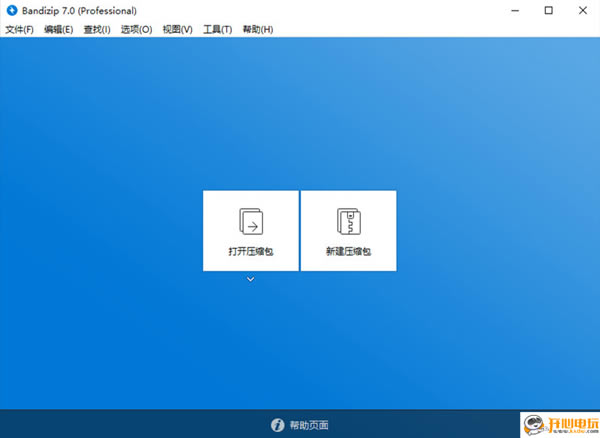This screenshot has height=438, width=600.
Task: Click the info icon beside 帮助页面
Action: [x=277, y=425]
